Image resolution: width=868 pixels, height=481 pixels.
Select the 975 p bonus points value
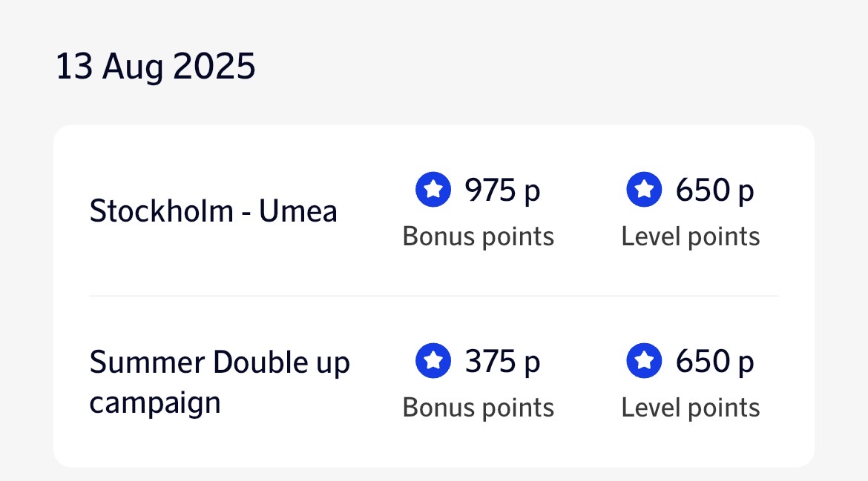point(502,190)
